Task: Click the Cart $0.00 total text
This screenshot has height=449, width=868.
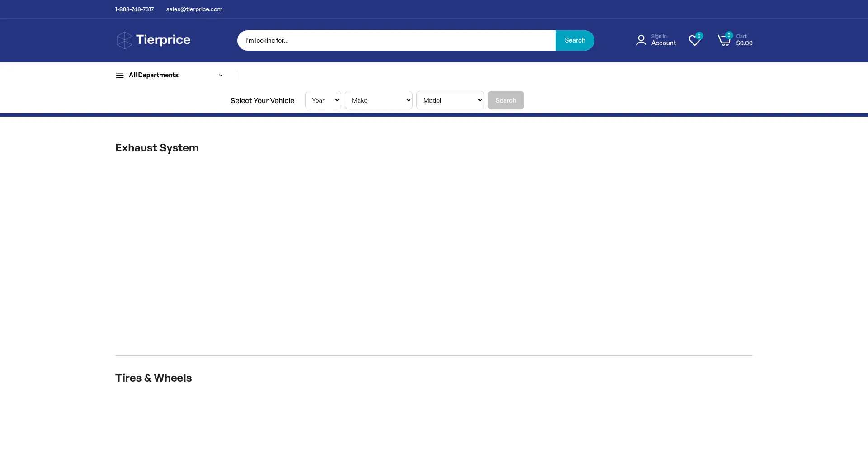Action: (744, 40)
